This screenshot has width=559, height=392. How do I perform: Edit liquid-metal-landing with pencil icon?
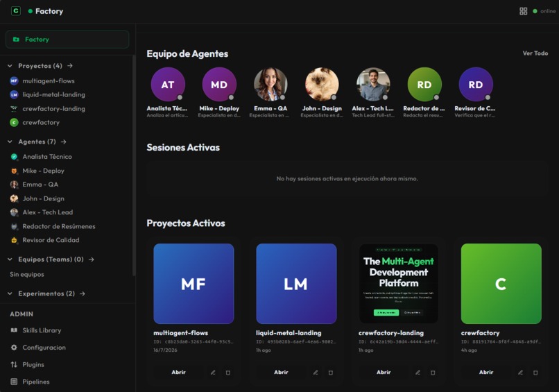coord(316,373)
